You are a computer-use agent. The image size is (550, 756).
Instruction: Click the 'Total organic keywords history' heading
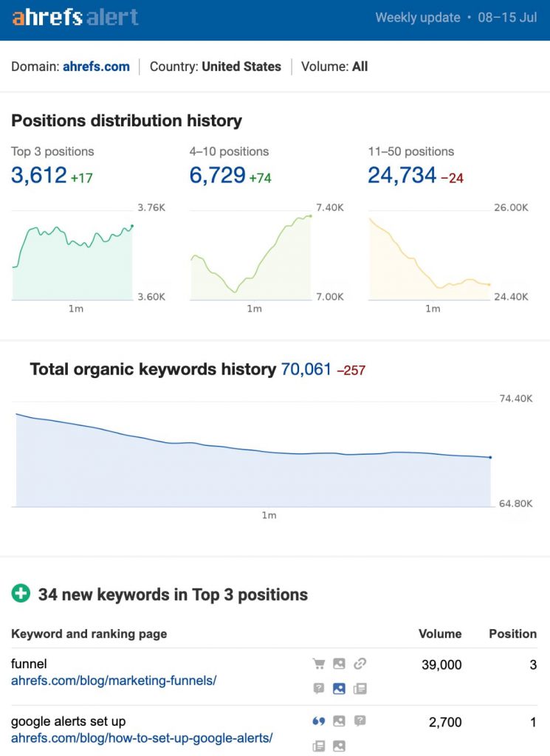154,369
